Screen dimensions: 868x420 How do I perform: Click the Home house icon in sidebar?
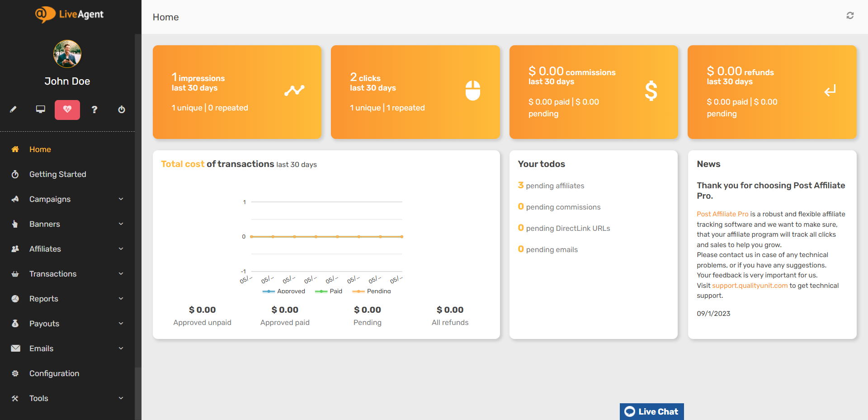pos(15,149)
